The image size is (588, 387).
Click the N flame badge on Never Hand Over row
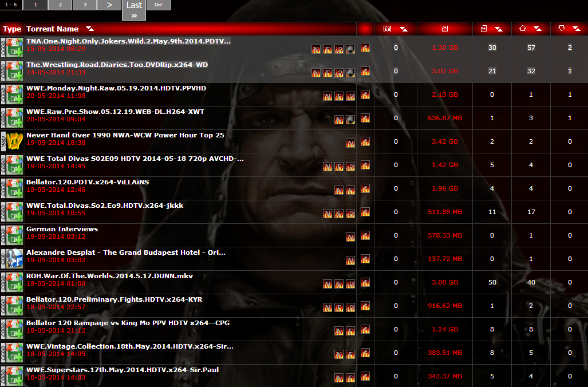(x=350, y=143)
